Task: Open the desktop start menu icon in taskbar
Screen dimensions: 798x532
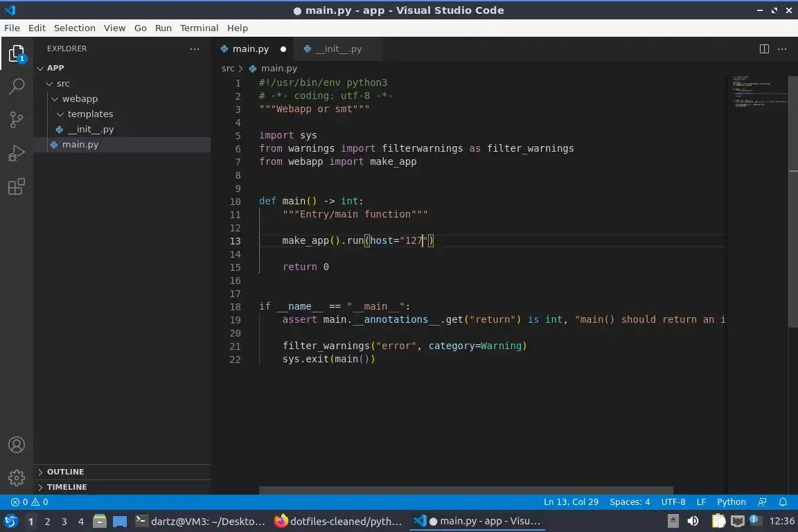Action: click(x=10, y=522)
